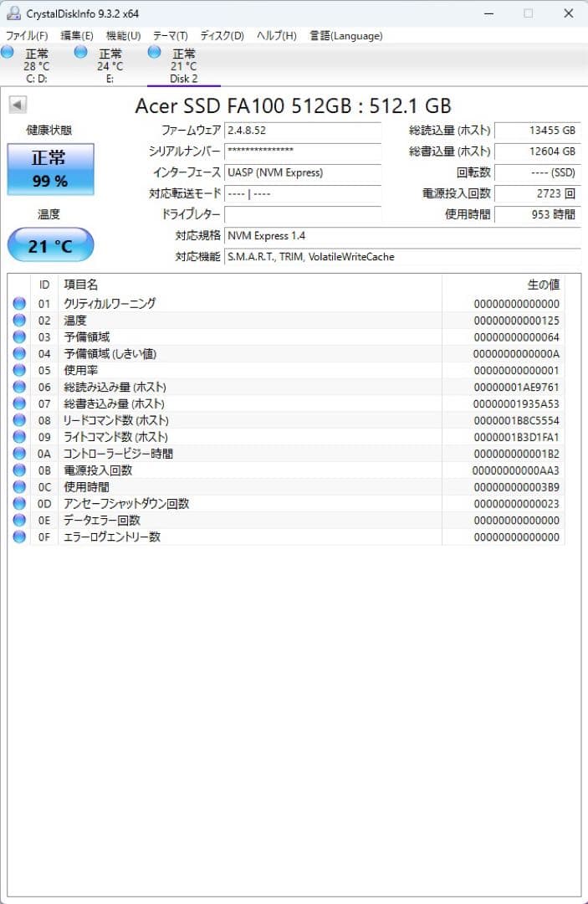Click raw value 0000001B3D1FA1
The image size is (588, 904).
pos(517,437)
